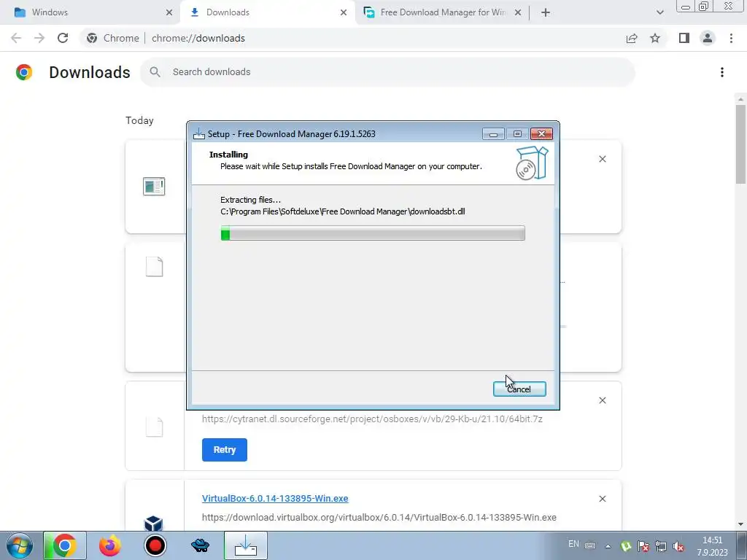Click the Downloads page scrollbar
Viewport: 747px width, 560px height.
tap(740, 143)
